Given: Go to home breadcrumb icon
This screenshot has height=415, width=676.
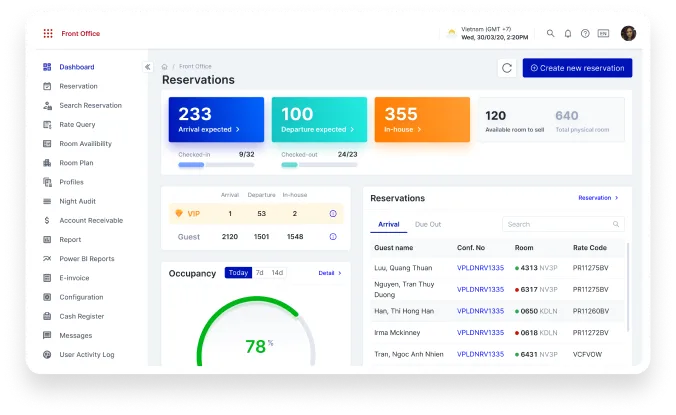Looking at the screenshot, I should tap(164, 66).
